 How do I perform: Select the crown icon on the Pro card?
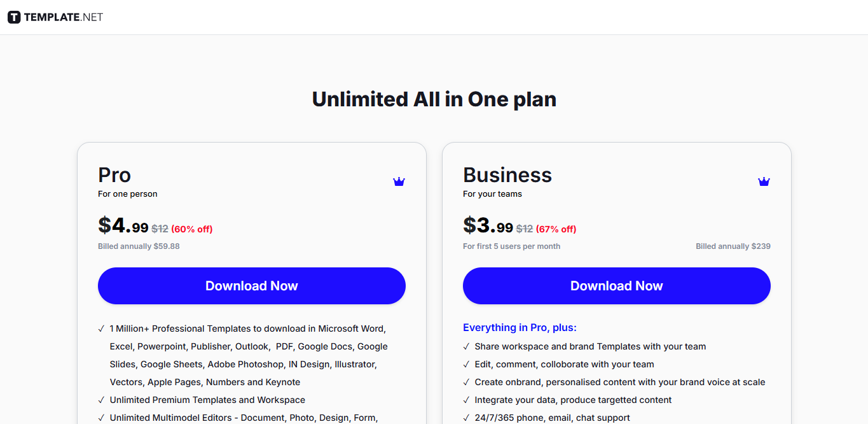click(x=399, y=181)
